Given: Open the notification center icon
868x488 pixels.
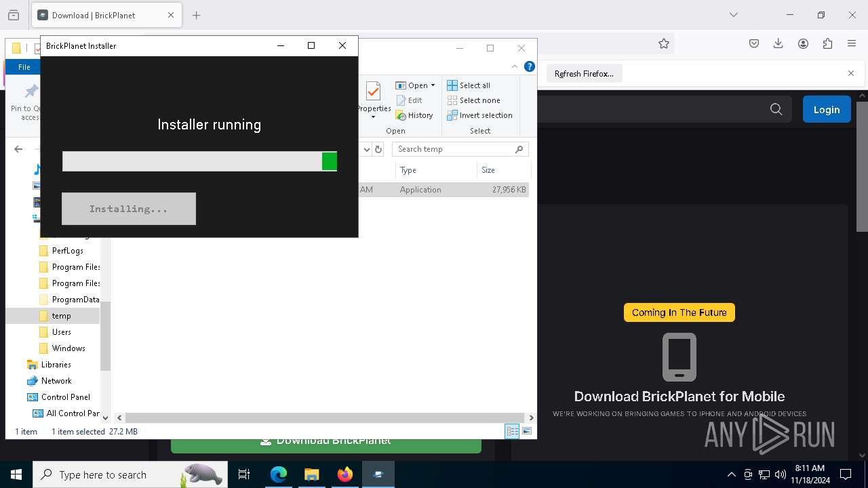Looking at the screenshot, I should coord(846,474).
